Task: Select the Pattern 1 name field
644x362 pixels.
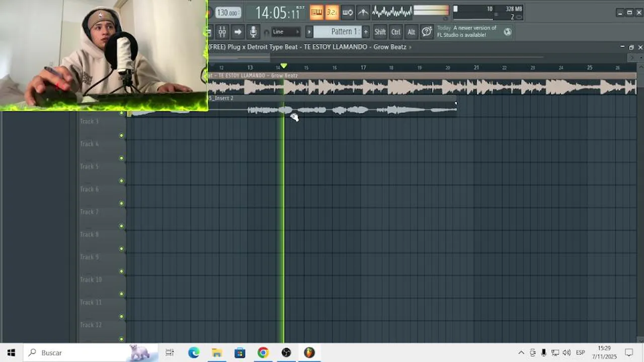Action: click(x=337, y=32)
